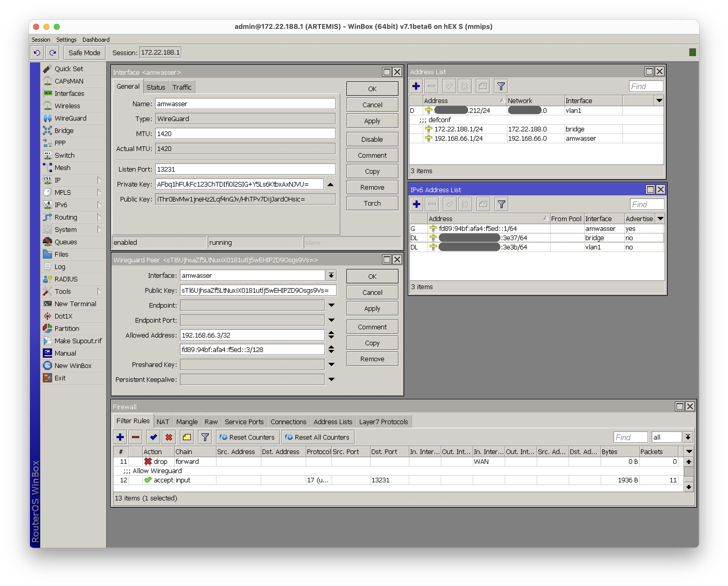Open WireGuard in the sidebar
The width and height of the screenshot is (728, 586).
[70, 118]
